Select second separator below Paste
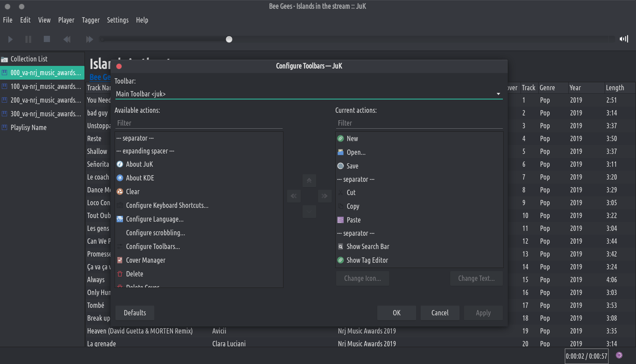636x364 pixels. [x=419, y=233]
